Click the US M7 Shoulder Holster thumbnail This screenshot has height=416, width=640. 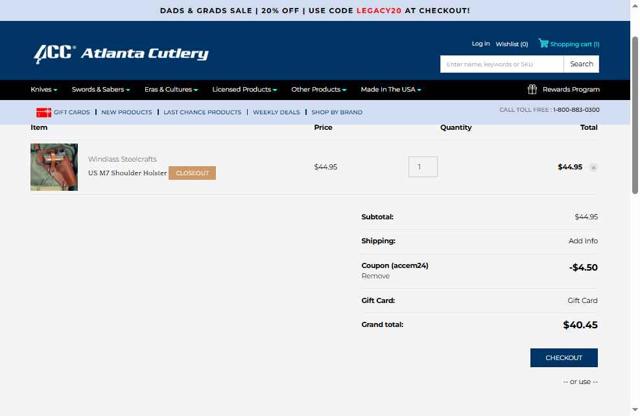(x=54, y=167)
